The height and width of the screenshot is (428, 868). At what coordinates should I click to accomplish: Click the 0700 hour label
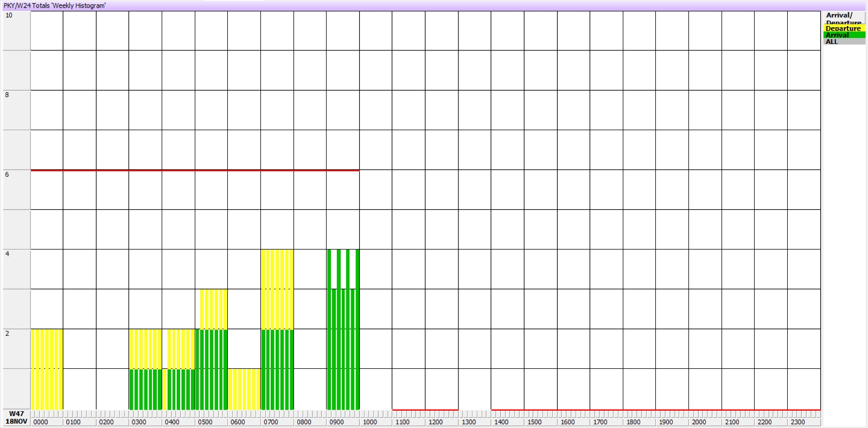(x=271, y=422)
